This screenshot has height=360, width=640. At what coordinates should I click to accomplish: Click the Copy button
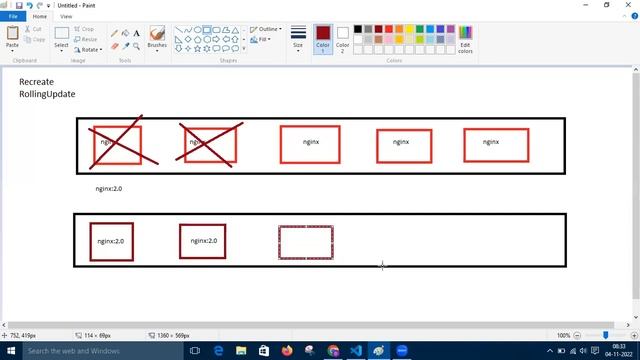pyautogui.click(x=34, y=40)
